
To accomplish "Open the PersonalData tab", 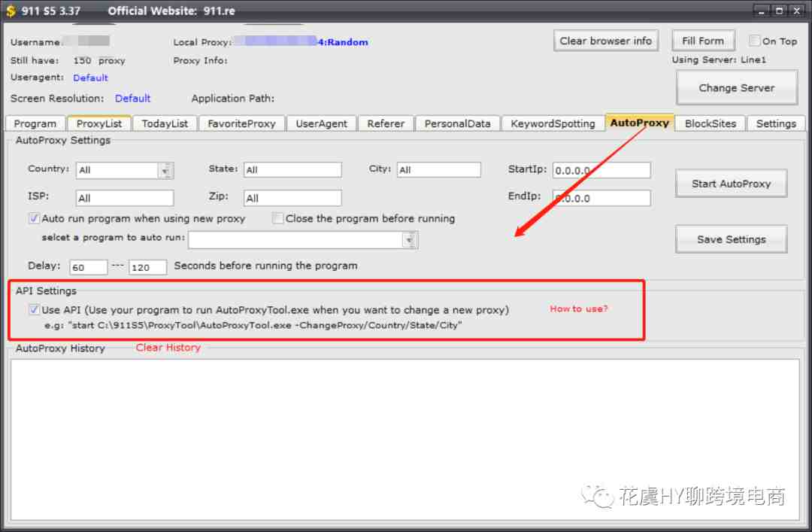I will pos(457,123).
